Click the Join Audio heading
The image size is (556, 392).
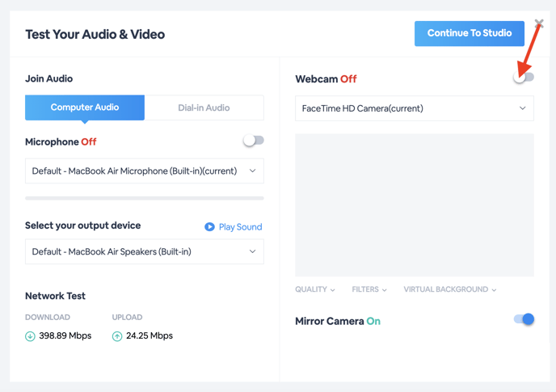pyautogui.click(x=49, y=78)
